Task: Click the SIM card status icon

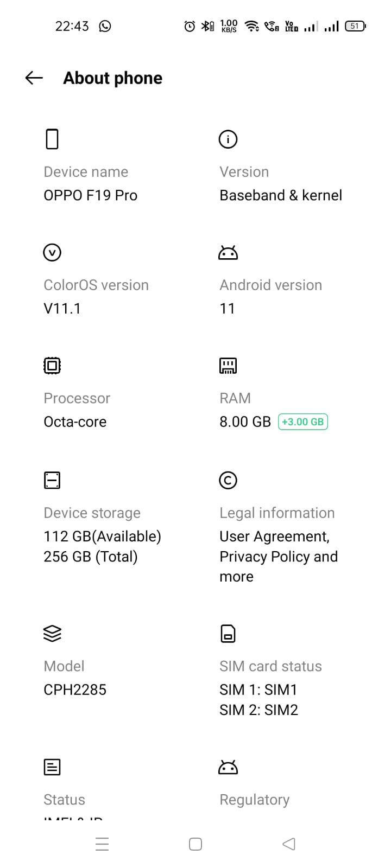Action: tap(228, 633)
